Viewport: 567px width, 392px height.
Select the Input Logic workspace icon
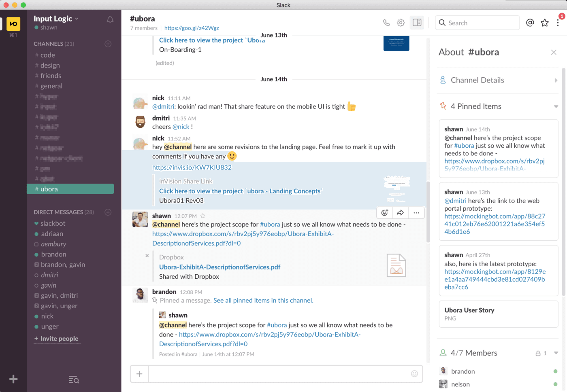13,24
